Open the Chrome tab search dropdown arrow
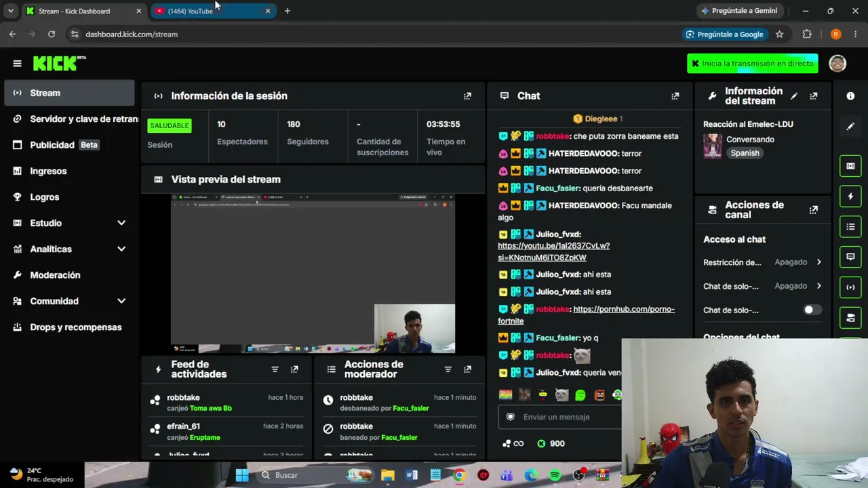The image size is (868, 488). 10,11
